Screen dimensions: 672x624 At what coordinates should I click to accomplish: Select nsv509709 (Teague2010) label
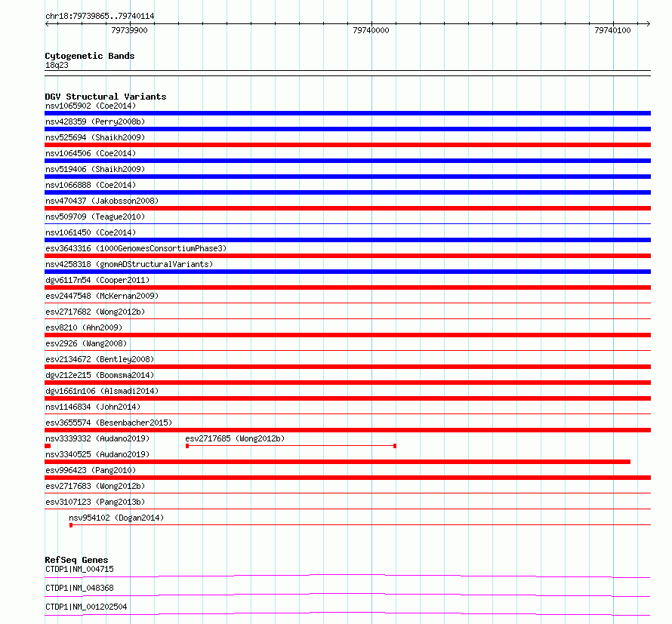coord(95,217)
